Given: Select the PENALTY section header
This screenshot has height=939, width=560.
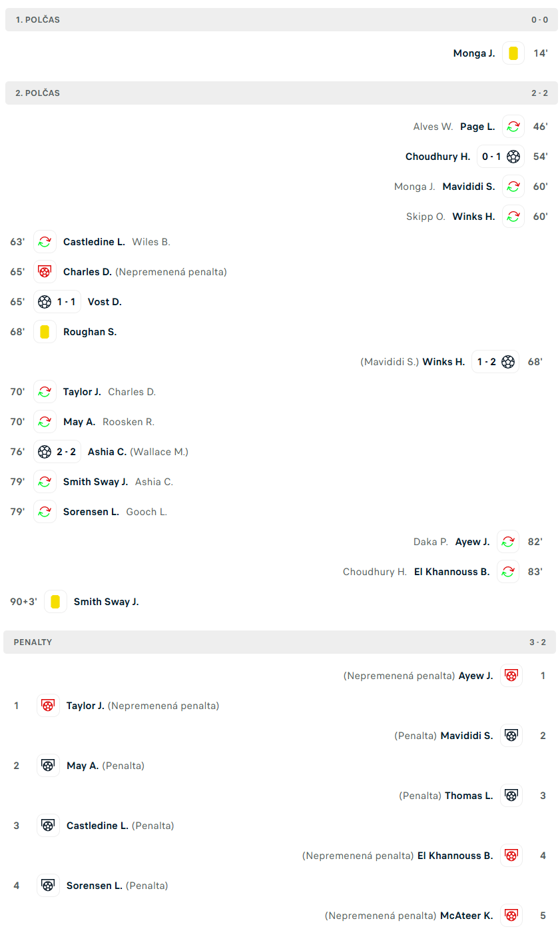Looking at the screenshot, I should (x=280, y=642).
